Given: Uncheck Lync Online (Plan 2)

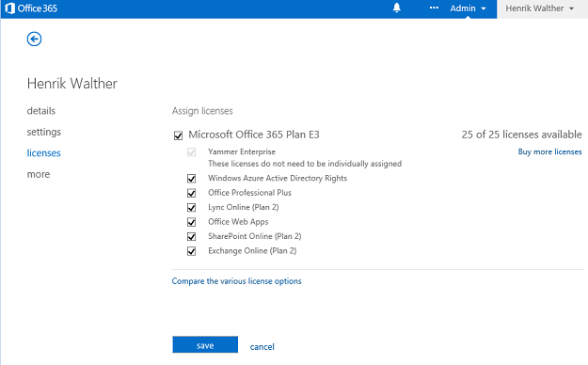Looking at the screenshot, I should coord(191,208).
